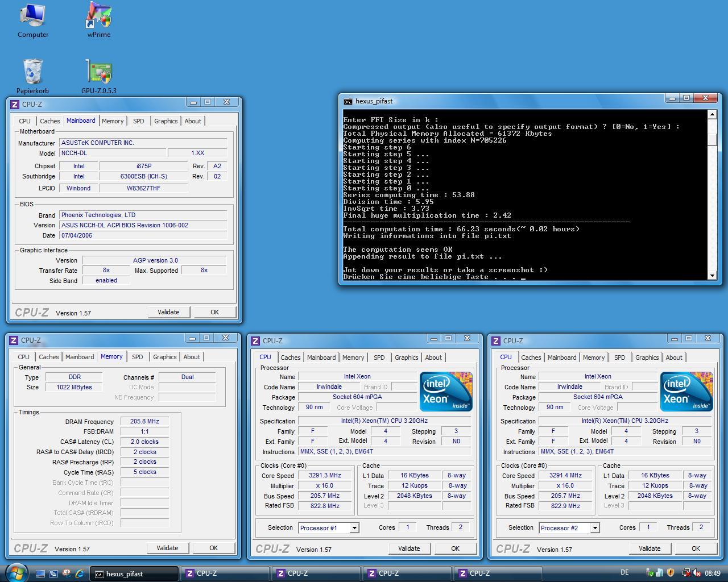728x582 pixels.
Task: Click the 08:49 taskbar clock
Action: (713, 573)
